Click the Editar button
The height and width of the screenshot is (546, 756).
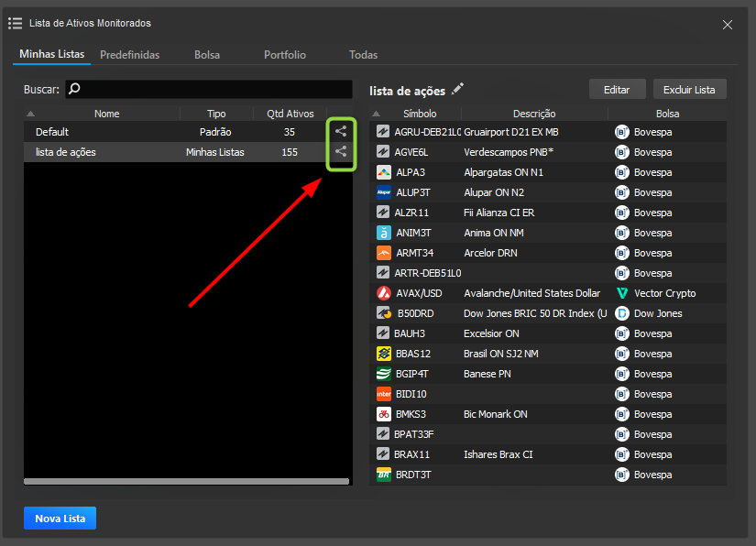click(617, 90)
